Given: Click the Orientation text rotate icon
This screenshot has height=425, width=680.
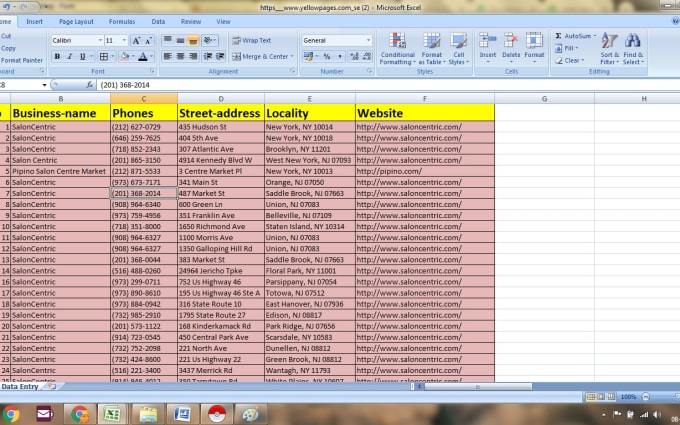Looking at the screenshot, I should [210, 40].
